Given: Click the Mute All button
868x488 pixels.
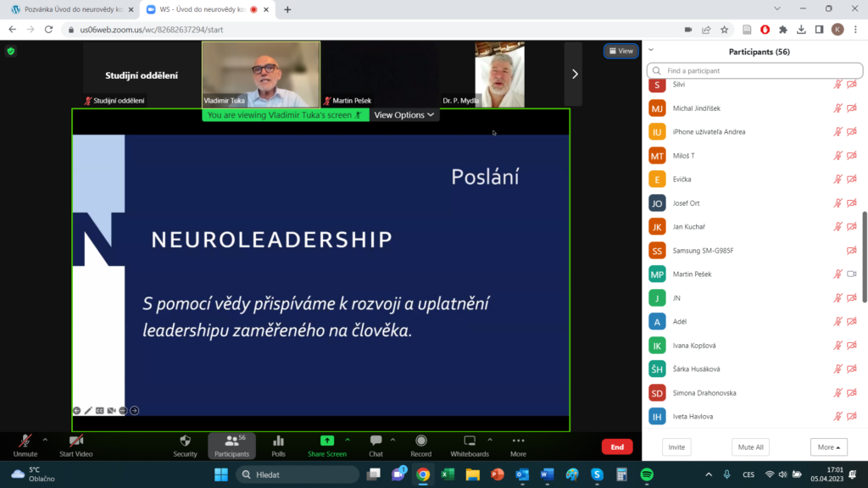Looking at the screenshot, I should click(751, 447).
